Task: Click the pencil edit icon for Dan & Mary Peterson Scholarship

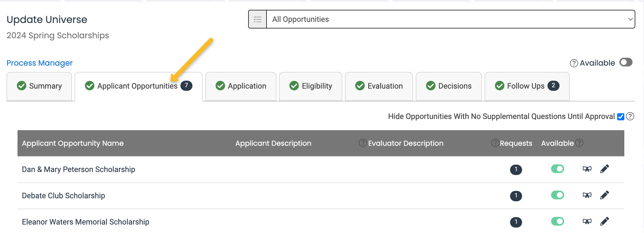Action: point(605,168)
